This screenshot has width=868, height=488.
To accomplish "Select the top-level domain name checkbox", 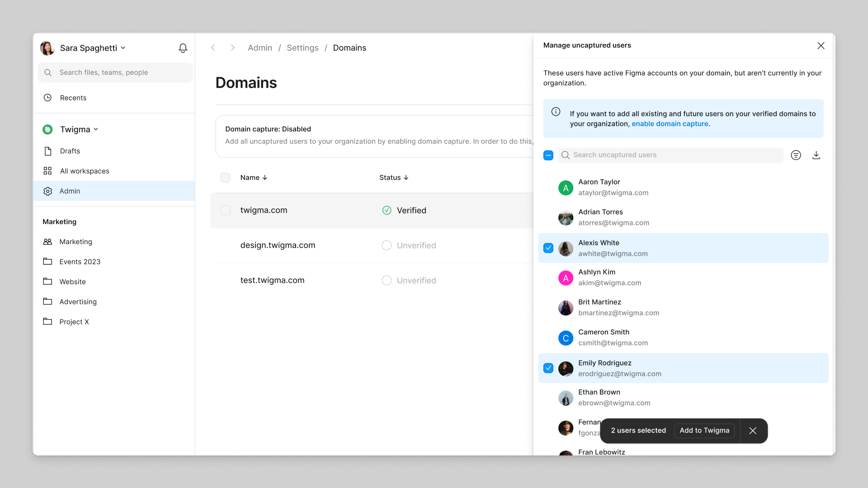I will point(225,210).
